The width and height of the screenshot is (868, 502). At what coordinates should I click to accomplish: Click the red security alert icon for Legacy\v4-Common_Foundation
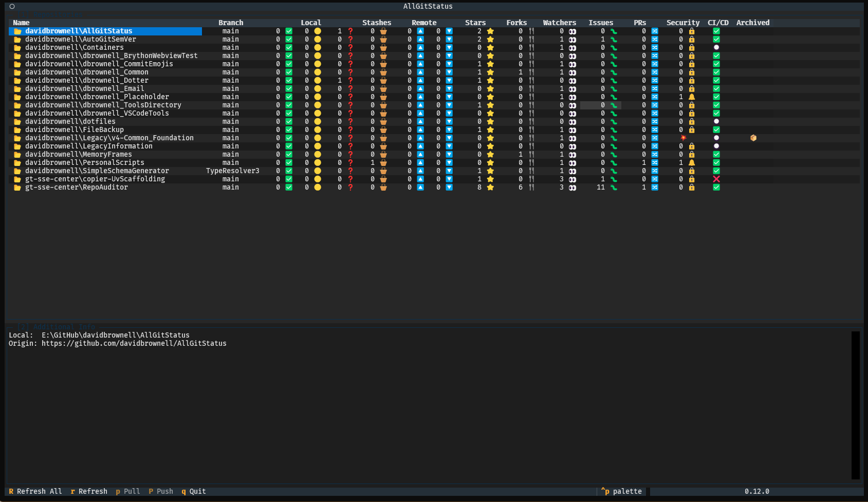684,138
